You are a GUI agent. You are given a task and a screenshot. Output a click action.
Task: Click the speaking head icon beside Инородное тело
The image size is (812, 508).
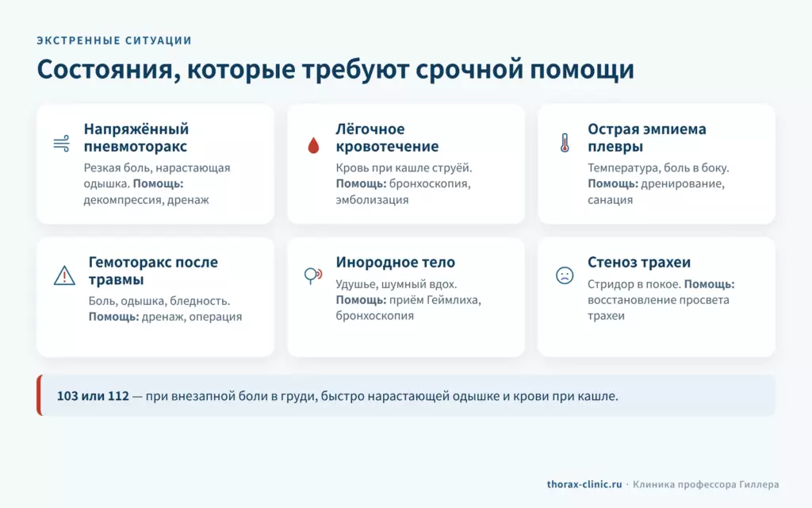point(313,275)
